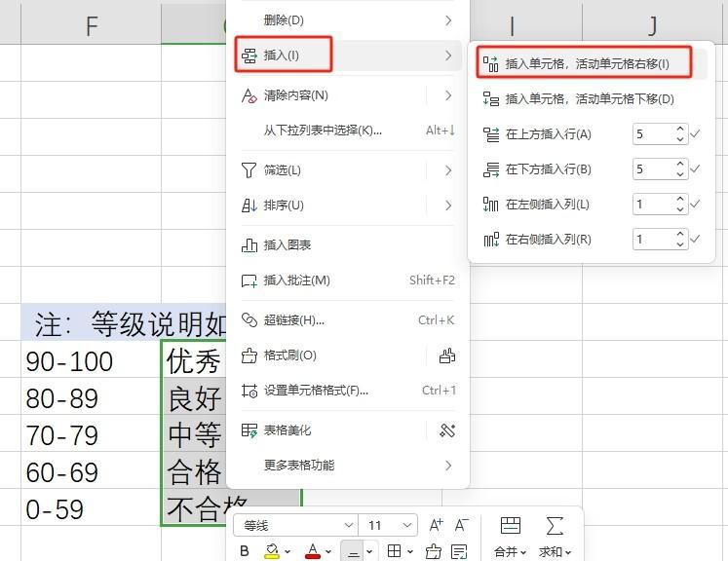
Task: Select cell containing 90-100
Action: [92, 359]
